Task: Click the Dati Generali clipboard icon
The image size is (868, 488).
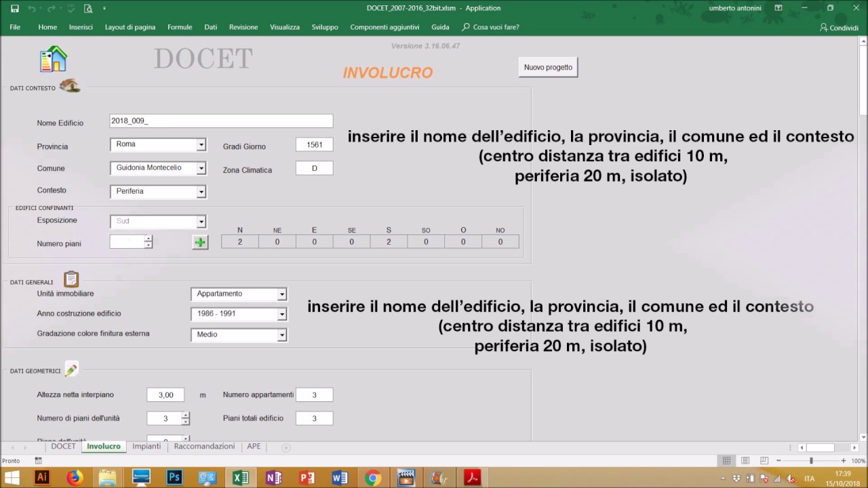Action: pyautogui.click(x=71, y=279)
